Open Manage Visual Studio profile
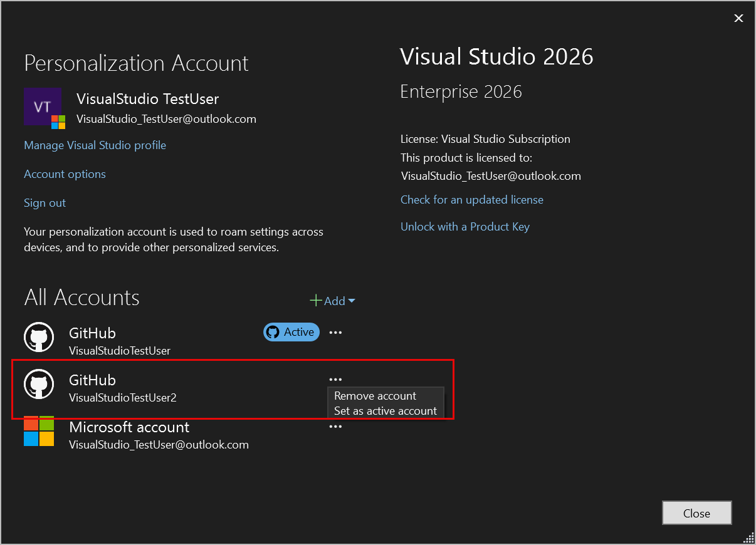Viewport: 756px width, 545px height. 95,145
